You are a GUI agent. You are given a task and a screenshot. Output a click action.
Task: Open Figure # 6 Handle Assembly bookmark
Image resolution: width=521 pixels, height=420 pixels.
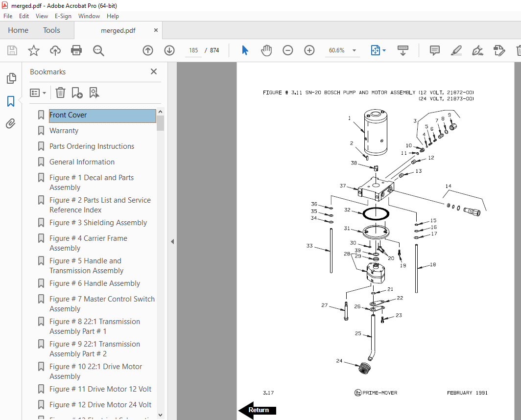pyautogui.click(x=95, y=283)
